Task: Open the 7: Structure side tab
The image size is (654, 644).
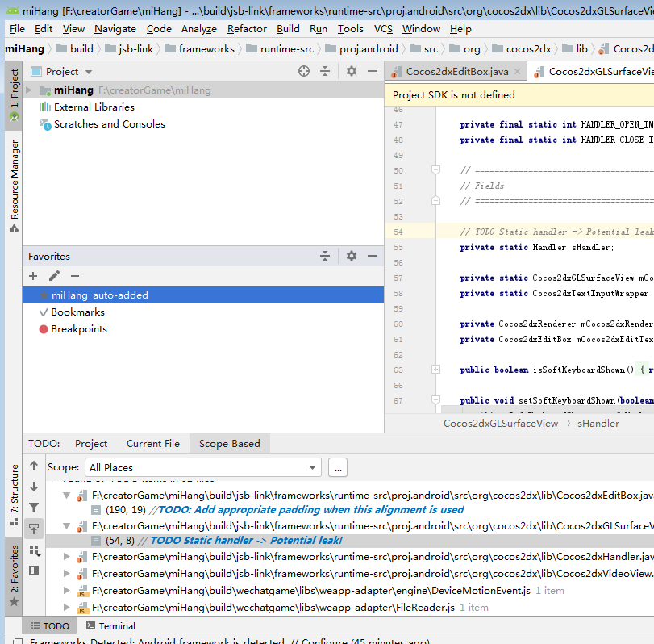Action: 15,495
